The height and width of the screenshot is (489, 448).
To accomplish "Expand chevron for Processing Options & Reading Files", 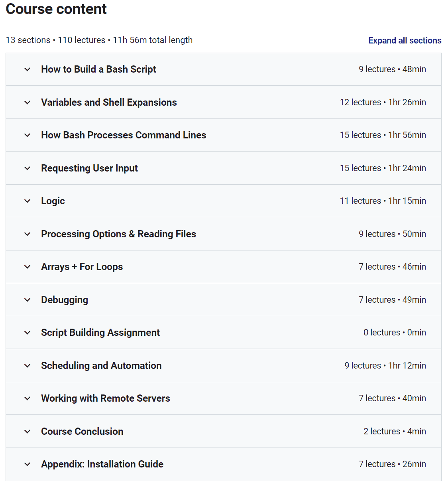I will click(27, 234).
